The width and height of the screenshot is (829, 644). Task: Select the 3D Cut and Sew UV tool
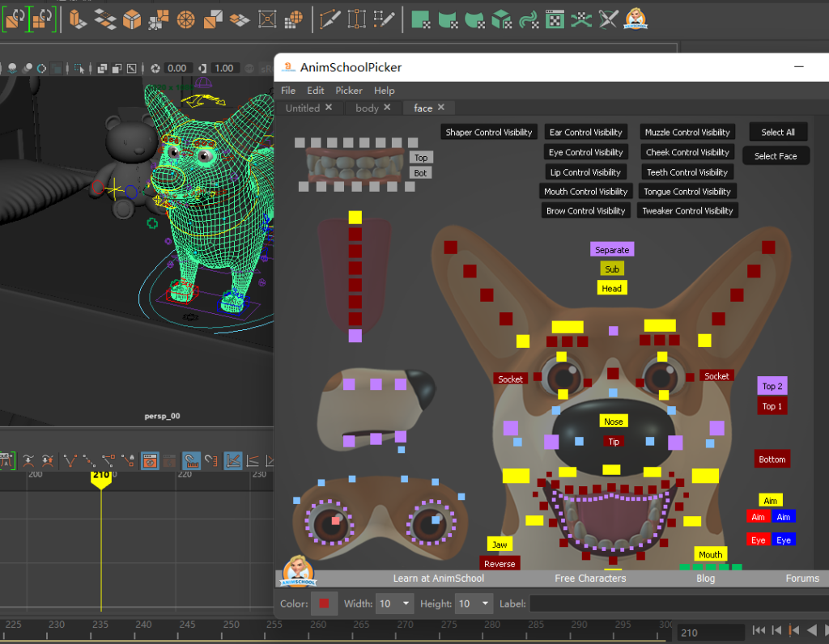pyautogui.click(x=581, y=19)
